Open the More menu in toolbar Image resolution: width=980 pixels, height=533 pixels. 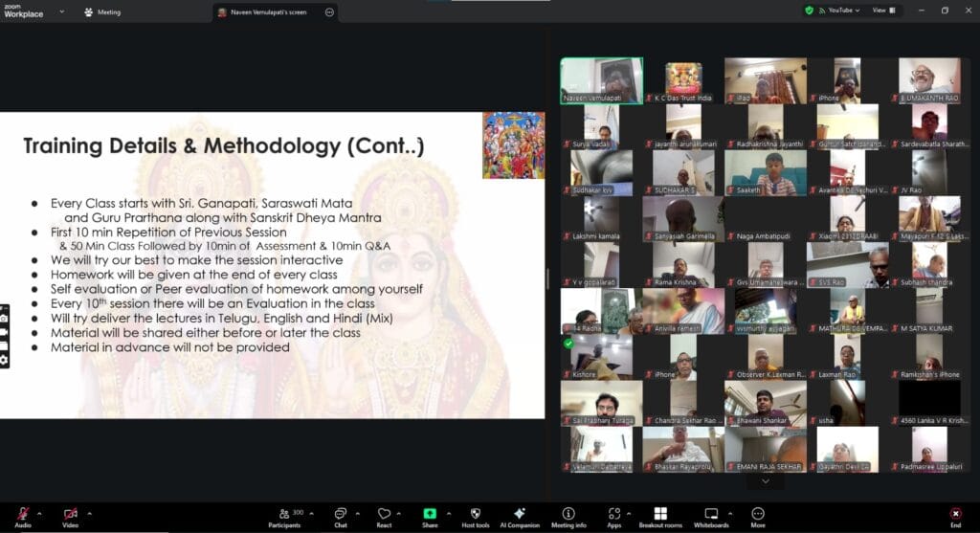click(x=758, y=515)
